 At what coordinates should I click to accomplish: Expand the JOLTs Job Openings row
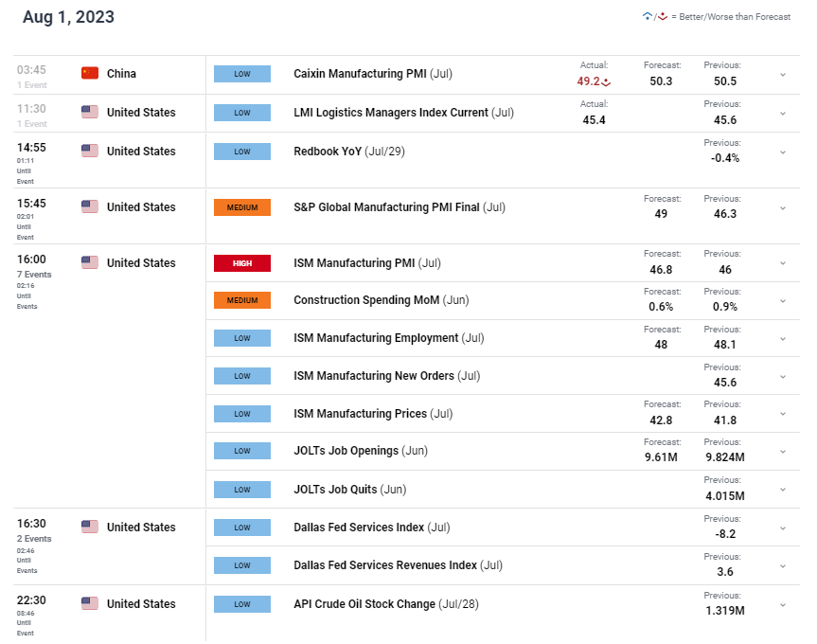pos(783,451)
